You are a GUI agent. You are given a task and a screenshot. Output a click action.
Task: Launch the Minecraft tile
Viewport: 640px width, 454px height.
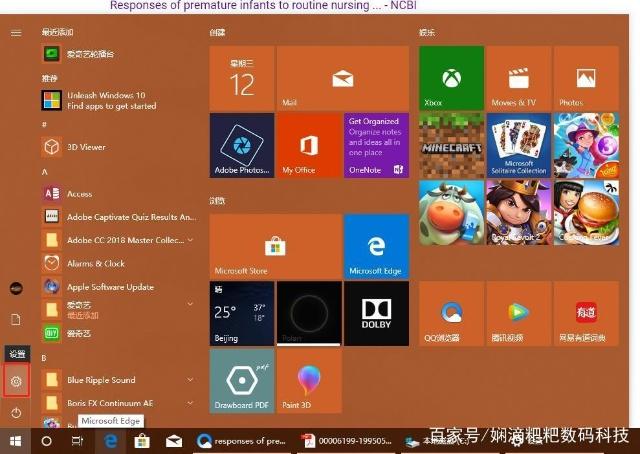(x=451, y=145)
